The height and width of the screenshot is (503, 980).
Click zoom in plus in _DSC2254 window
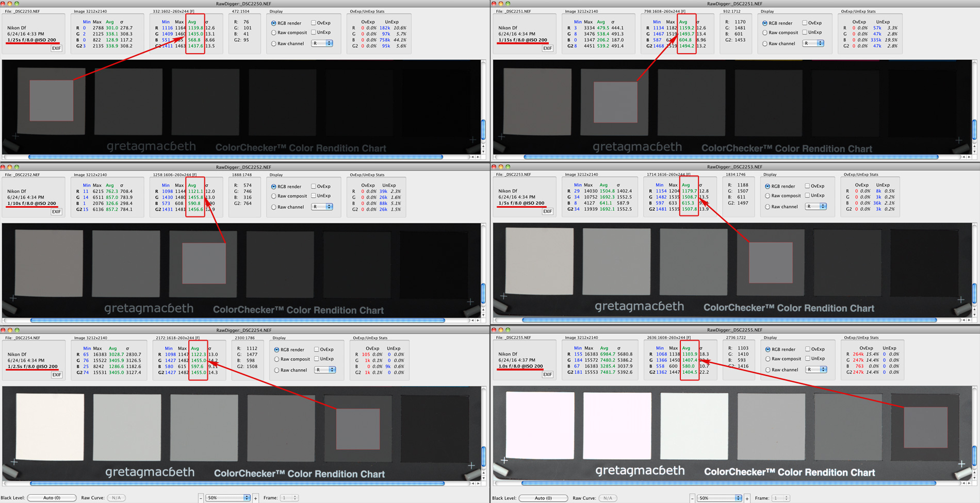256,498
